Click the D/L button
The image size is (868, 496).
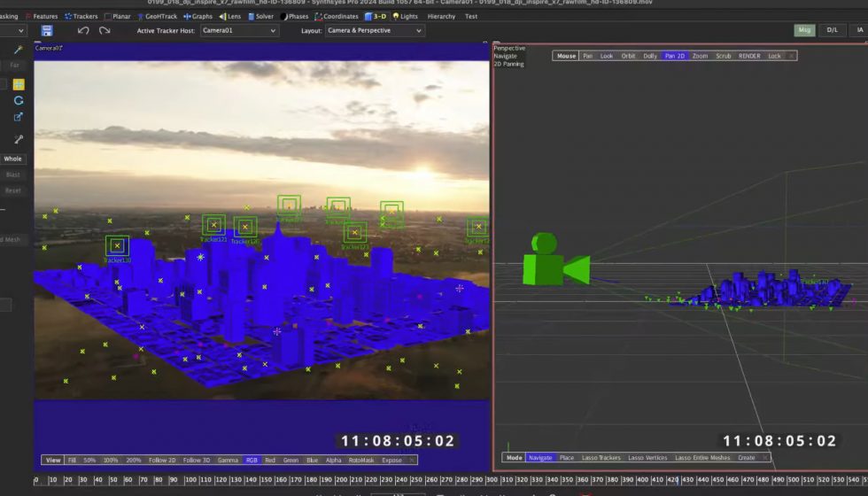pos(832,30)
